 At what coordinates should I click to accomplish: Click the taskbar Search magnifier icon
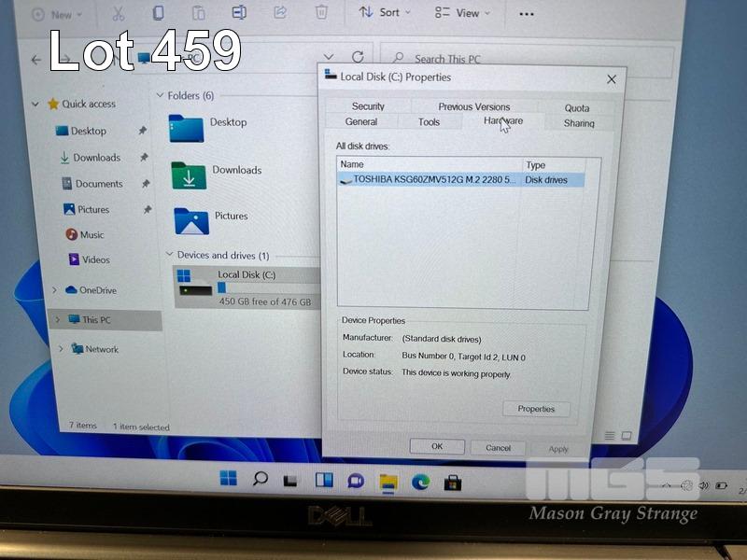(x=261, y=480)
